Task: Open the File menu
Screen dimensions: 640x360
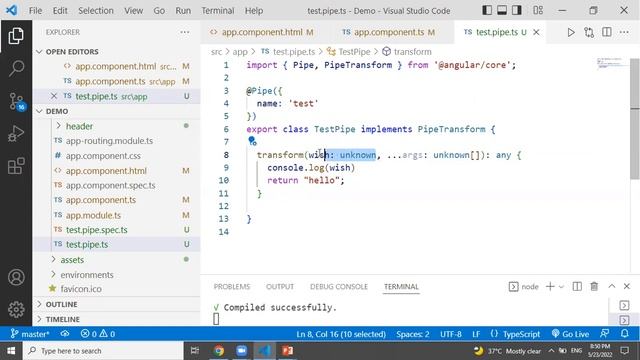Action: pos(36,11)
